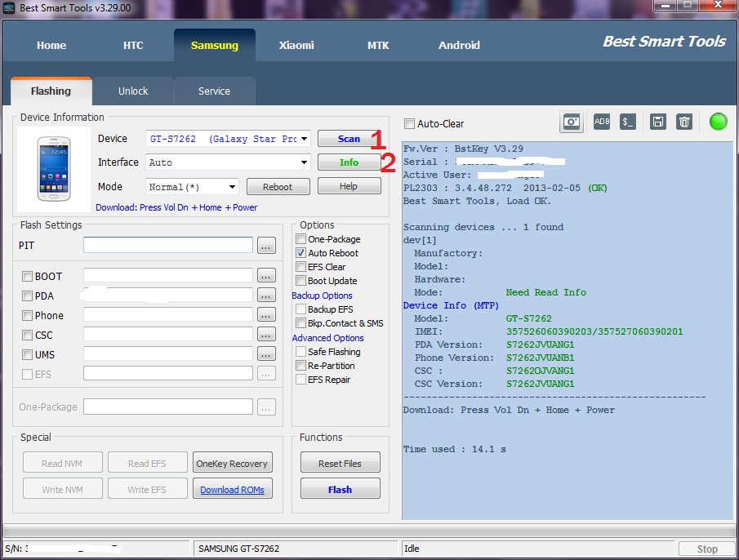739x560 pixels.
Task: Enable the One-Package option
Action: tap(300, 239)
